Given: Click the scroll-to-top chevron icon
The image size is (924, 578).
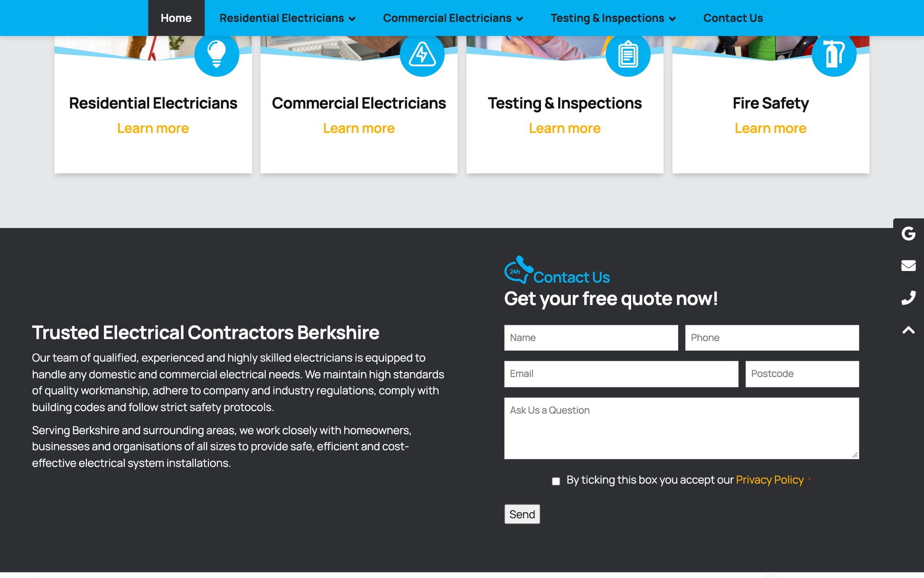Looking at the screenshot, I should tap(908, 330).
